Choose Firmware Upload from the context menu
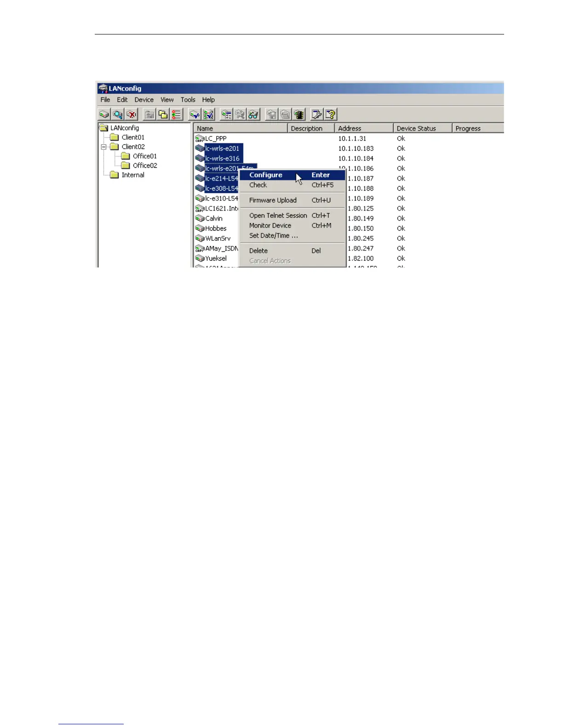 pyautogui.click(x=293, y=200)
